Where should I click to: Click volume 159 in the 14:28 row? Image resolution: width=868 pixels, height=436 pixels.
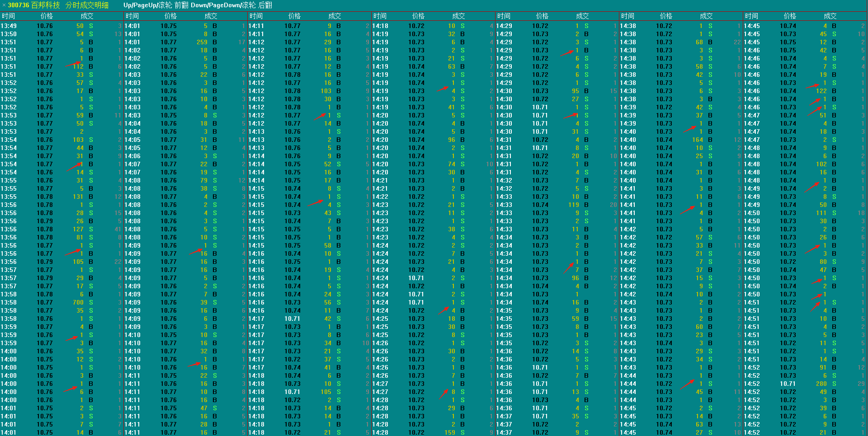(450, 432)
